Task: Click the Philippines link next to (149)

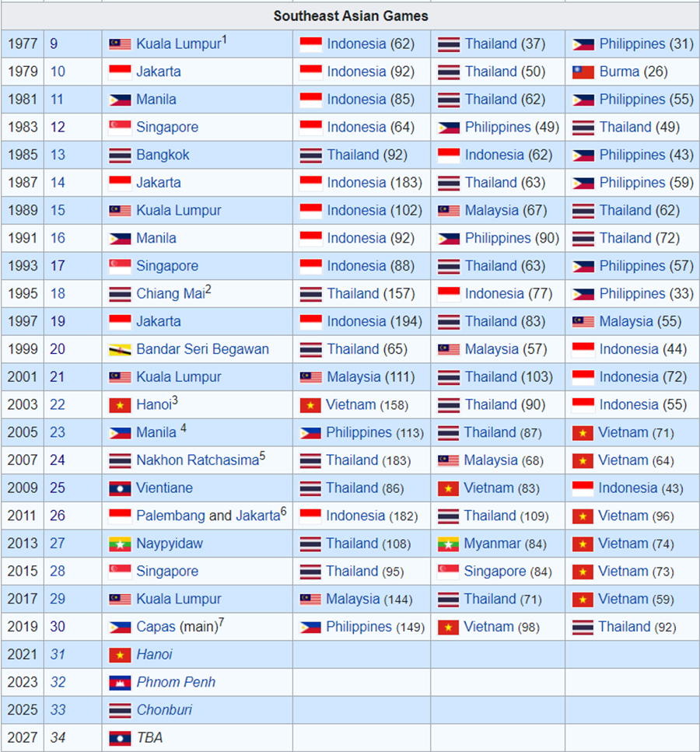Action: tap(359, 627)
